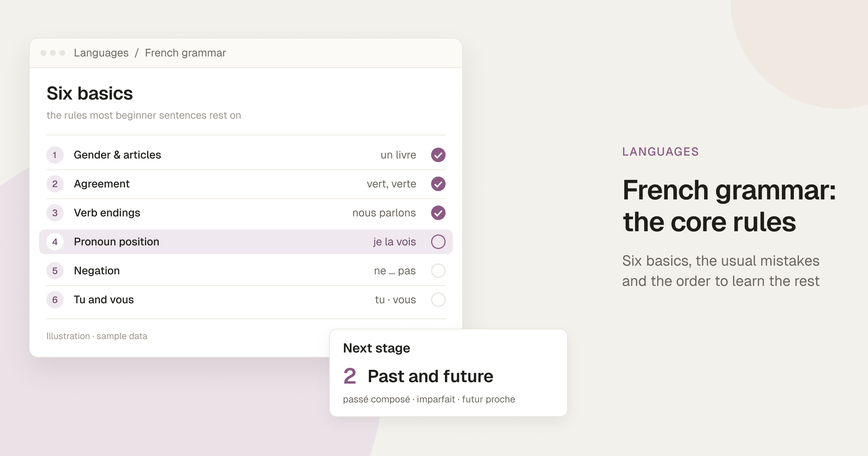The width and height of the screenshot is (868, 456).
Task: Open the Languages breadcrumb
Action: pos(101,53)
